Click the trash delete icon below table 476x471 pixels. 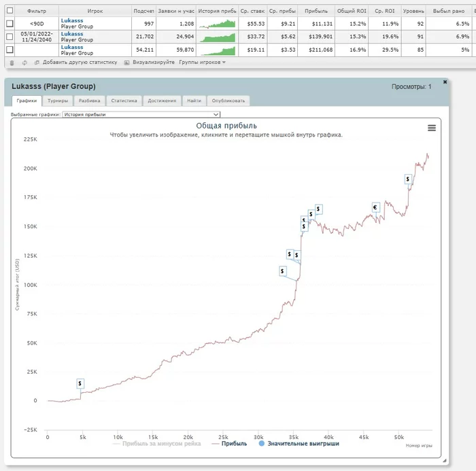point(12,63)
